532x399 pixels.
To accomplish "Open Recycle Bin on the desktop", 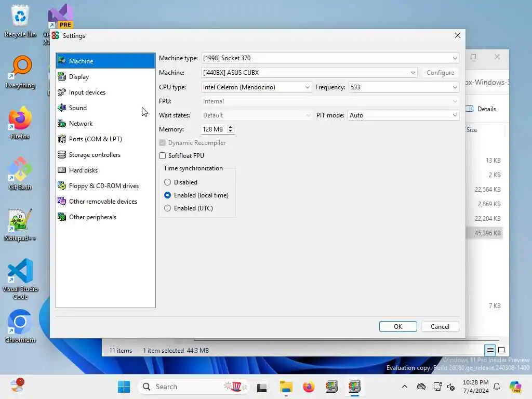I will coord(20,21).
